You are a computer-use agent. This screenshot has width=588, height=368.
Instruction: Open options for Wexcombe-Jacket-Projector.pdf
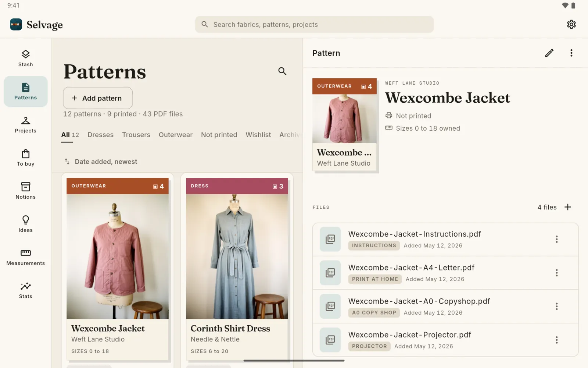point(556,340)
